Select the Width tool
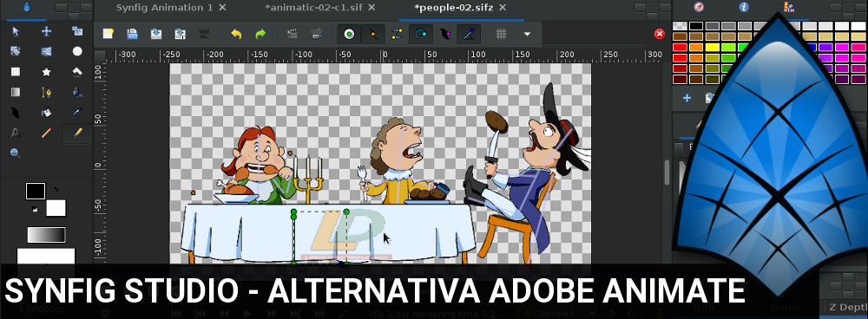The height and width of the screenshot is (319, 868). pos(16,113)
